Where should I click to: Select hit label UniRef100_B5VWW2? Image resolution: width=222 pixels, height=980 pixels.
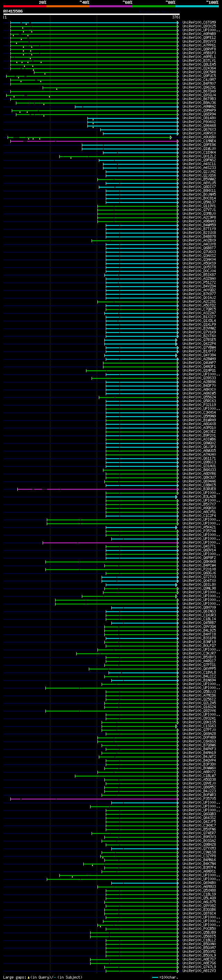(199, 179)
